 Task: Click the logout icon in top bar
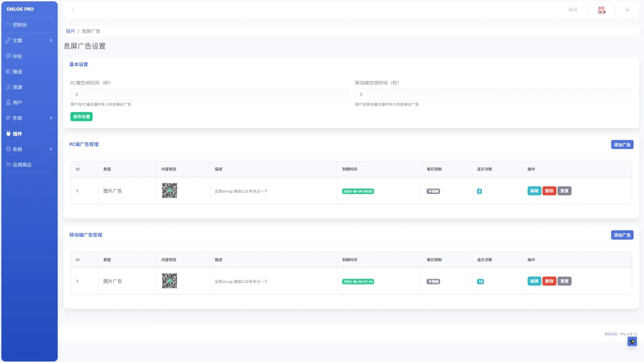[x=627, y=10]
